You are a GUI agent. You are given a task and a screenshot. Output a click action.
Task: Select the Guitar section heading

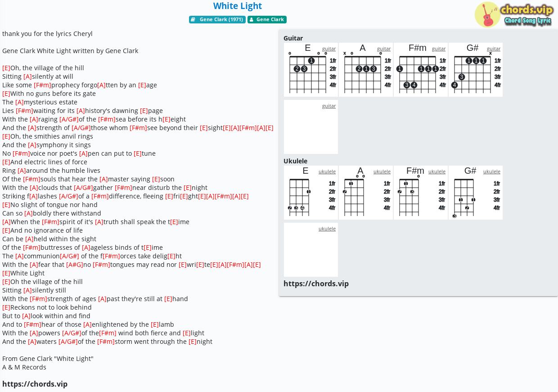tap(293, 38)
